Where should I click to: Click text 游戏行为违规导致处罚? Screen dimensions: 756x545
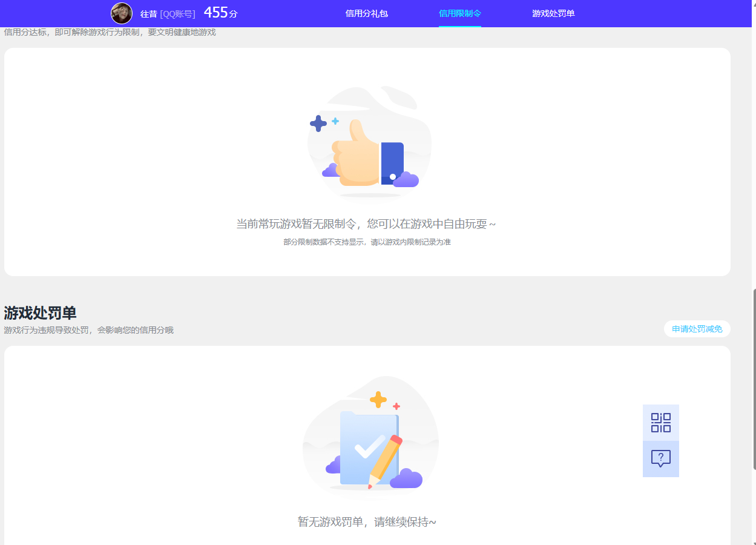(46, 330)
